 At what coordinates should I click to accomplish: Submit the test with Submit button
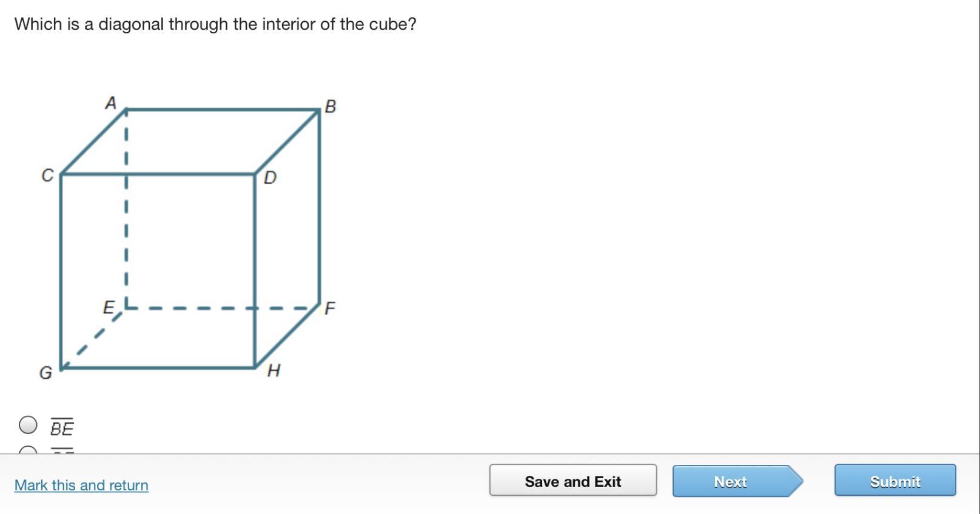coord(895,481)
